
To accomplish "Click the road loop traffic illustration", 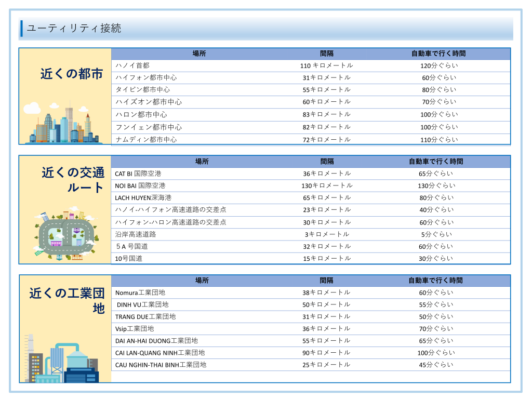I will pyautogui.click(x=66, y=233).
